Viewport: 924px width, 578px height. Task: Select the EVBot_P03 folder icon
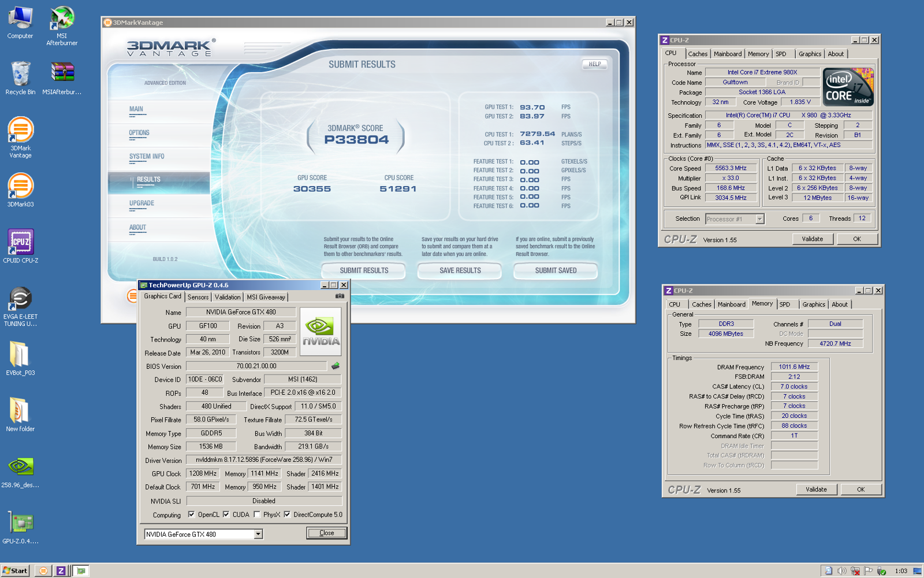[x=20, y=358]
